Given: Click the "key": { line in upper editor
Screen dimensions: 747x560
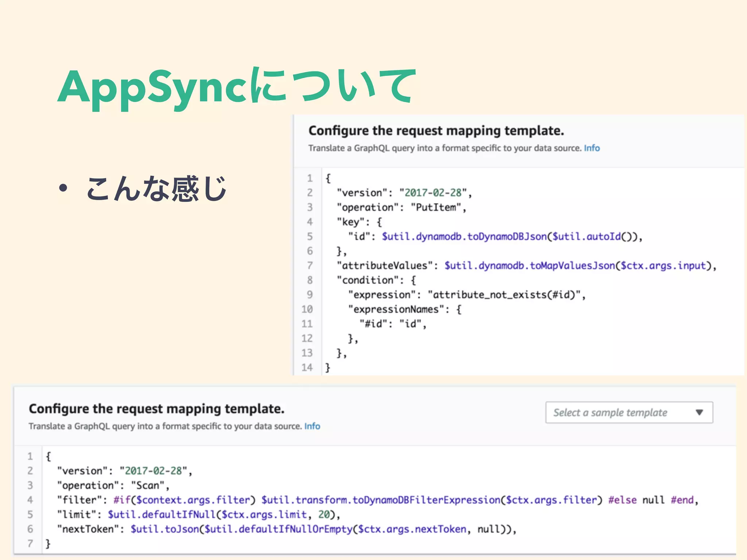Looking at the screenshot, I should tap(359, 222).
